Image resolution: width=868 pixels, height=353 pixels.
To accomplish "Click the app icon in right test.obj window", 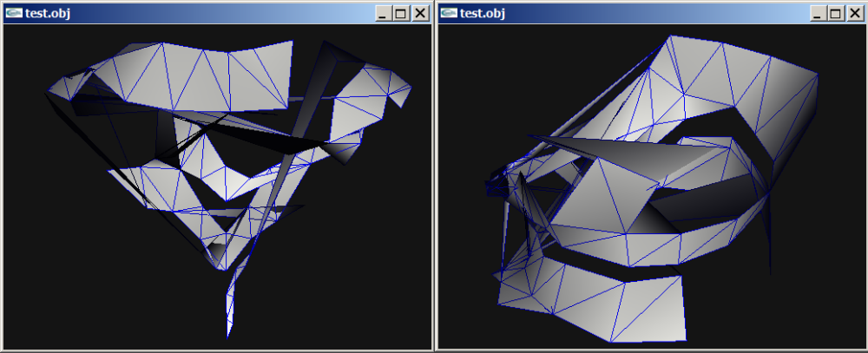I will pos(450,13).
